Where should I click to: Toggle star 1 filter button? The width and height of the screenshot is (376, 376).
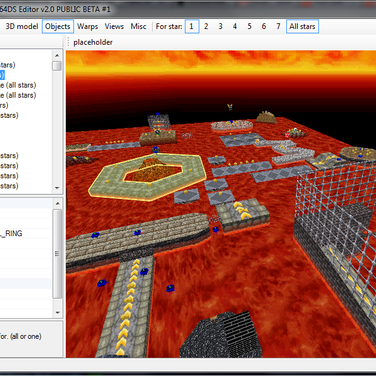point(192,26)
